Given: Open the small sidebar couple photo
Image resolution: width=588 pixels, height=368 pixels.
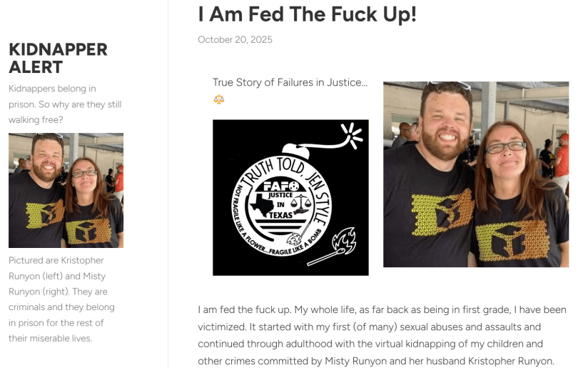Looking at the screenshot, I should pos(66,190).
